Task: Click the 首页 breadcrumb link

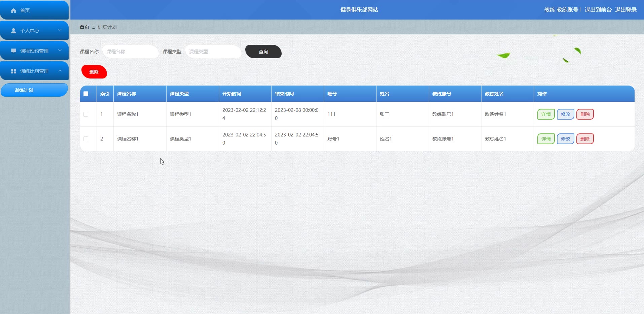Action: click(x=84, y=27)
